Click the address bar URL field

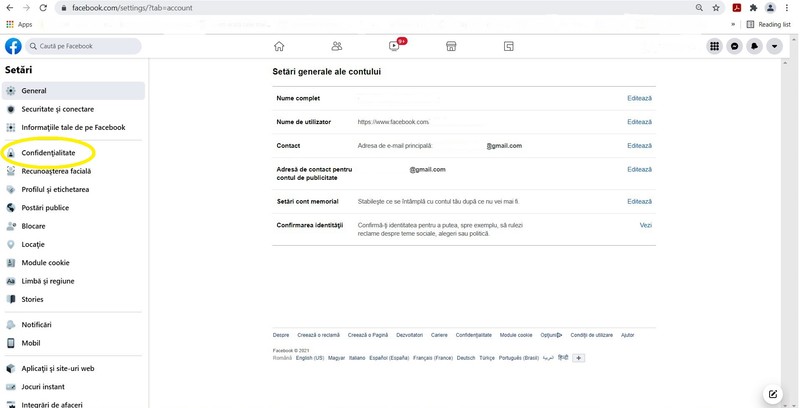point(378,8)
